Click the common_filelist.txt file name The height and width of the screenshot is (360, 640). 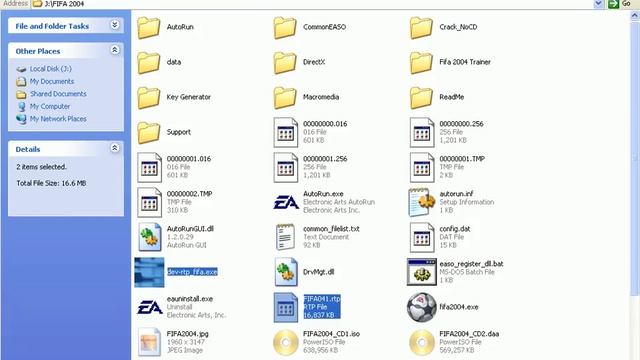click(331, 229)
